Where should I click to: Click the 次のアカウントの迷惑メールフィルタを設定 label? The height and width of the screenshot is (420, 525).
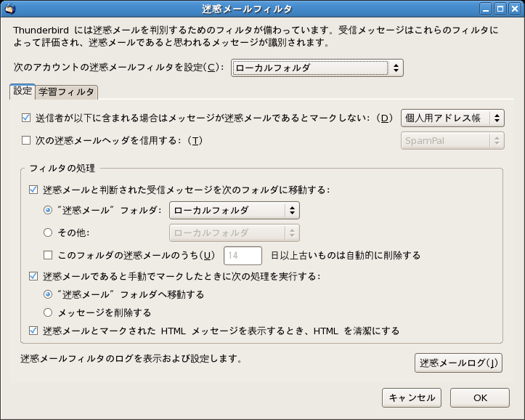(x=118, y=68)
